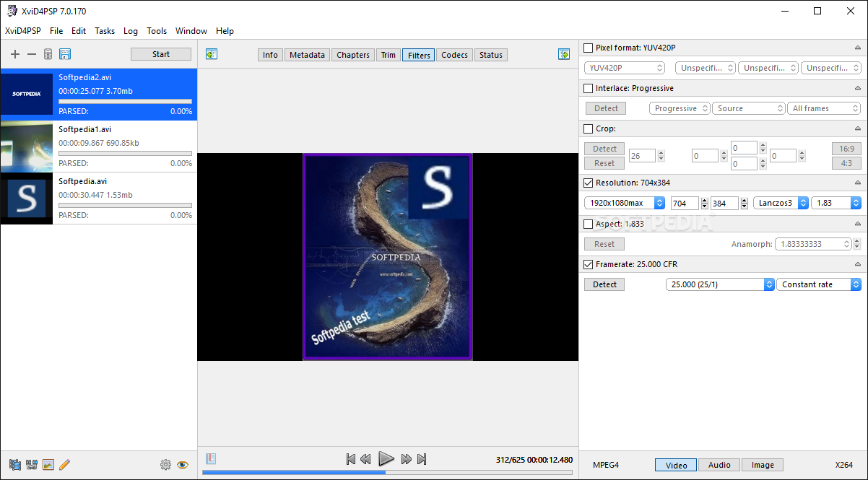
Task: Click the resolution width field 704
Action: (685, 204)
